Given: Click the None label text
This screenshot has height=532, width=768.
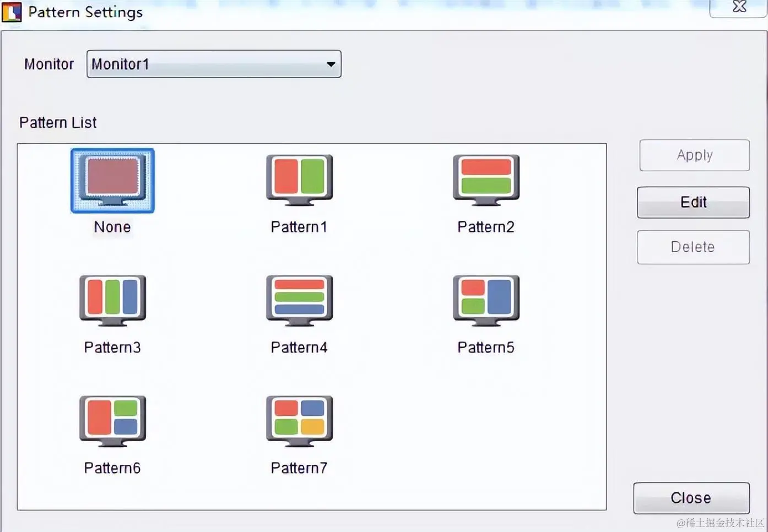Looking at the screenshot, I should pos(112,227).
